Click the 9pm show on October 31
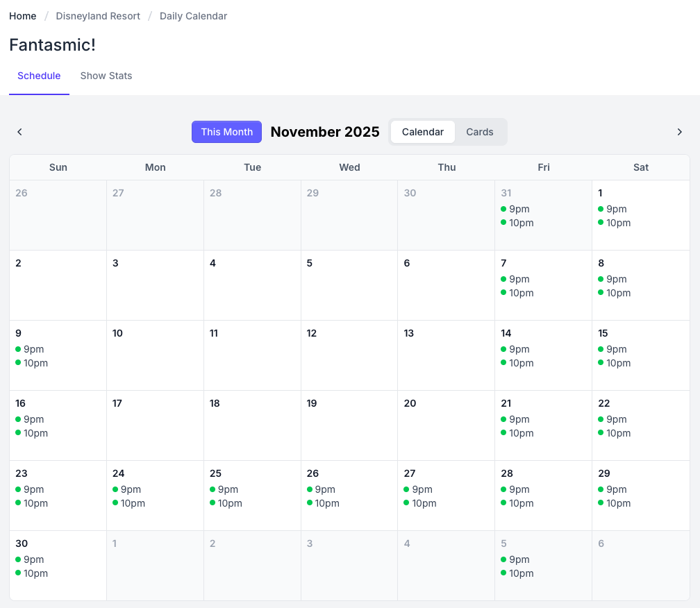This screenshot has width=700, height=608. (519, 209)
